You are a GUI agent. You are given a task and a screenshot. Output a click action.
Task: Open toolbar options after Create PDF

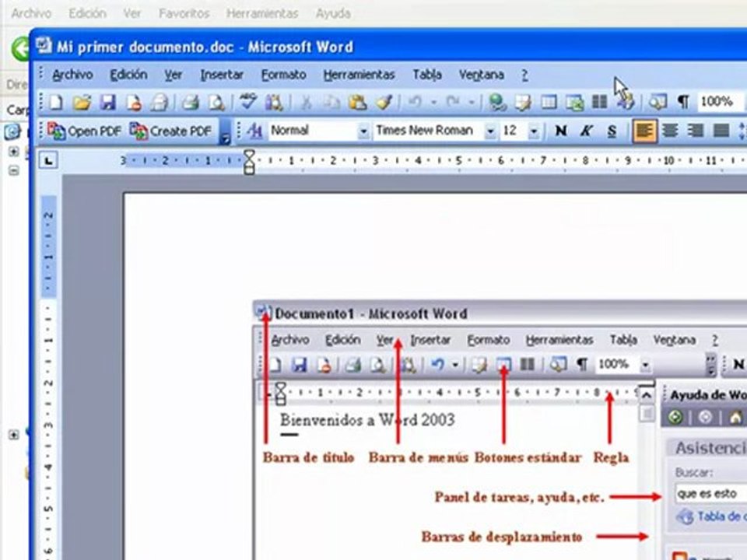(224, 132)
